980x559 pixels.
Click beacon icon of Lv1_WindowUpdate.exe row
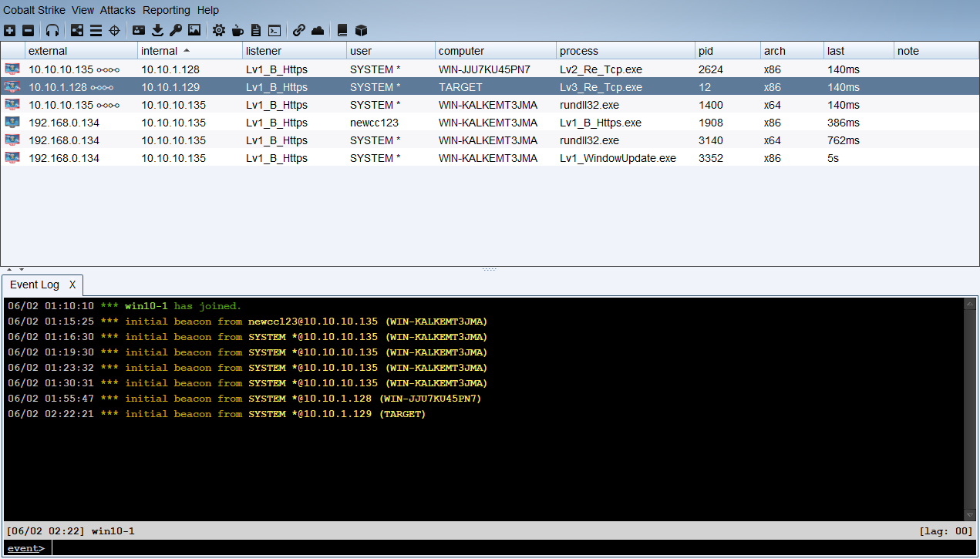(12, 158)
